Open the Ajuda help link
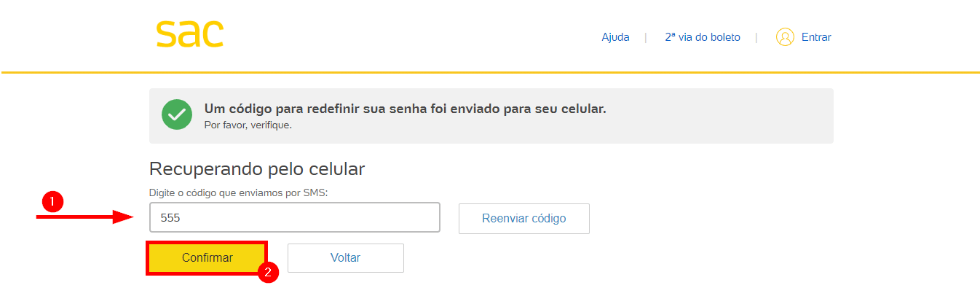The image size is (980, 288). [615, 37]
